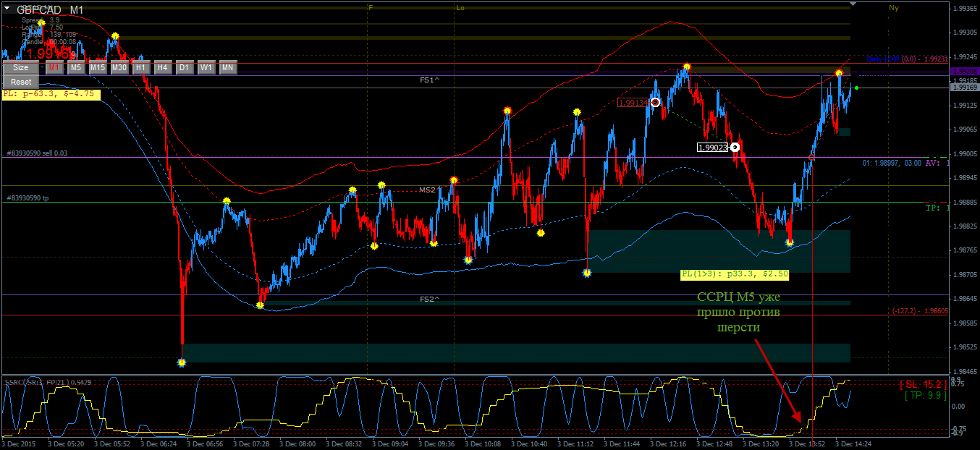Switch to the M1 timeframe button
This screenshot has width=980, height=450.
tap(54, 67)
